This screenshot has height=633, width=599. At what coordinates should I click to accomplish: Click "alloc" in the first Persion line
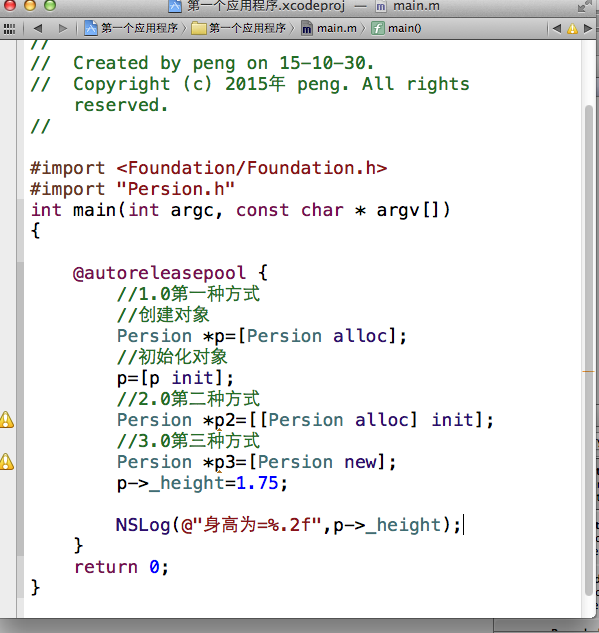[x=360, y=336]
